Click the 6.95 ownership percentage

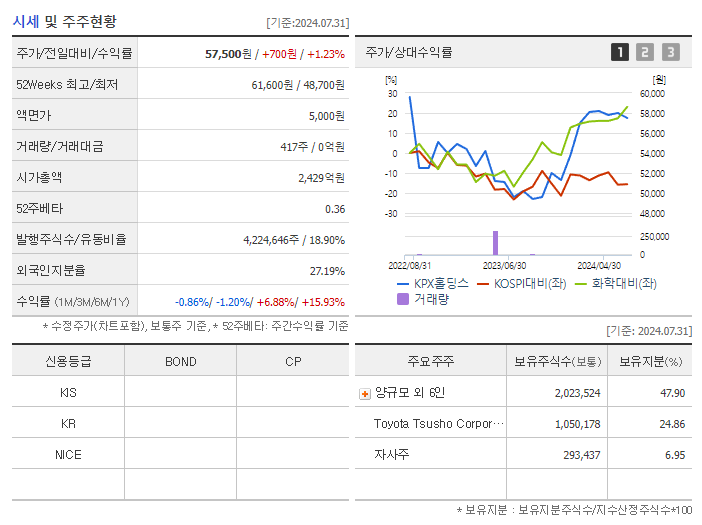pyautogui.click(x=675, y=455)
